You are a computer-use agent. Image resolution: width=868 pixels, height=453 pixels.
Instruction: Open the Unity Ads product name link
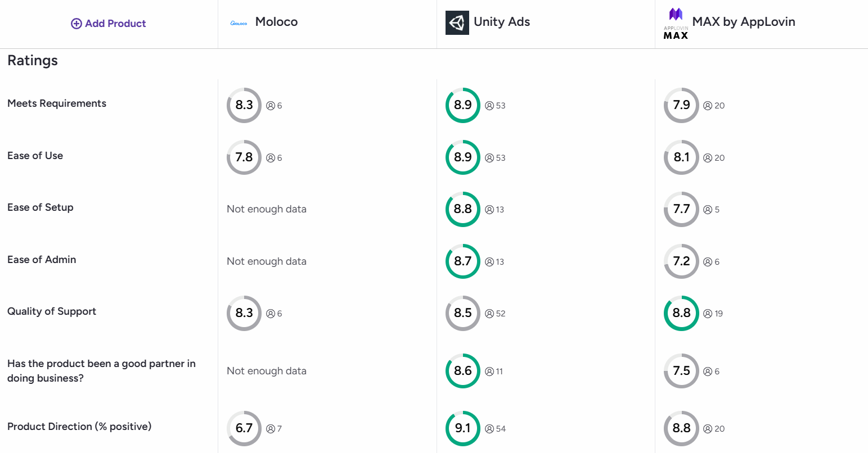tap(502, 22)
